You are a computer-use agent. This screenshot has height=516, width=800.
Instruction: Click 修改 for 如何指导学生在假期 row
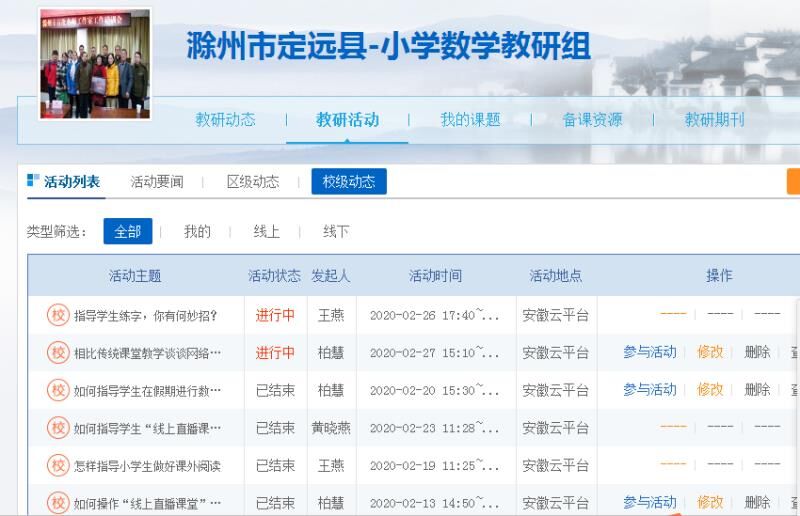click(x=710, y=390)
